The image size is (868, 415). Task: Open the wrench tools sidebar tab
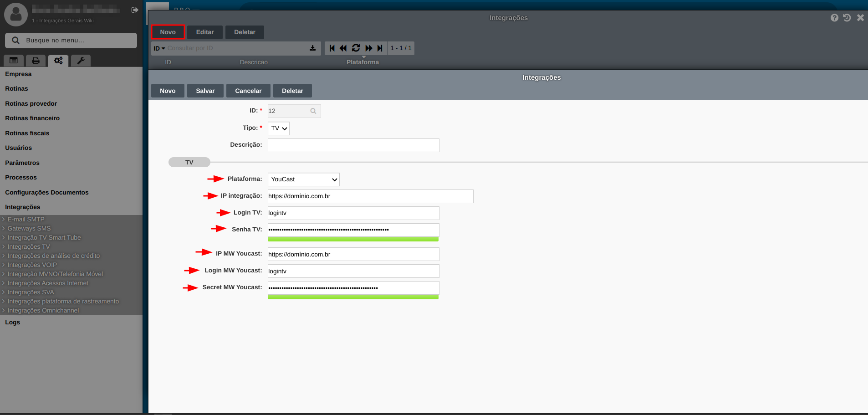(x=81, y=61)
